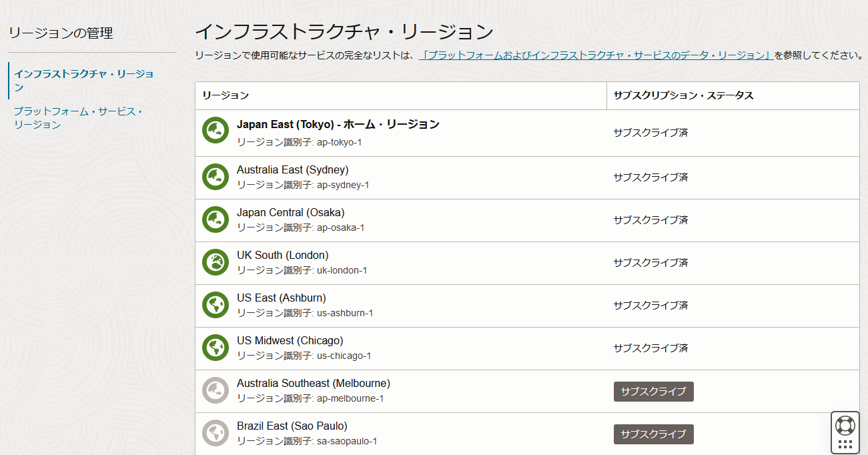Screen dimensions: 868x455
Task: Click the UK South (London) globe icon
Action: coord(215,262)
